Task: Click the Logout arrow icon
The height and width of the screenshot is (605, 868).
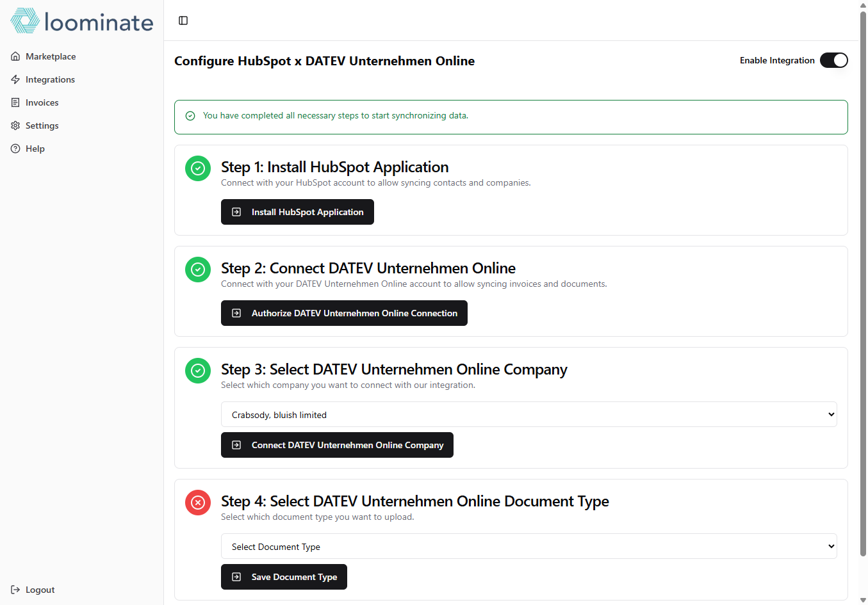Action: pos(15,590)
